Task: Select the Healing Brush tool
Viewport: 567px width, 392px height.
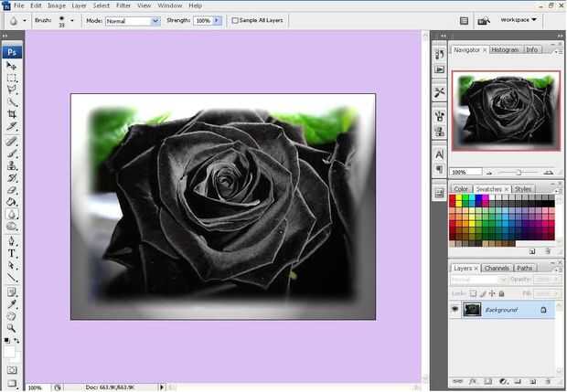Action: (x=11, y=142)
